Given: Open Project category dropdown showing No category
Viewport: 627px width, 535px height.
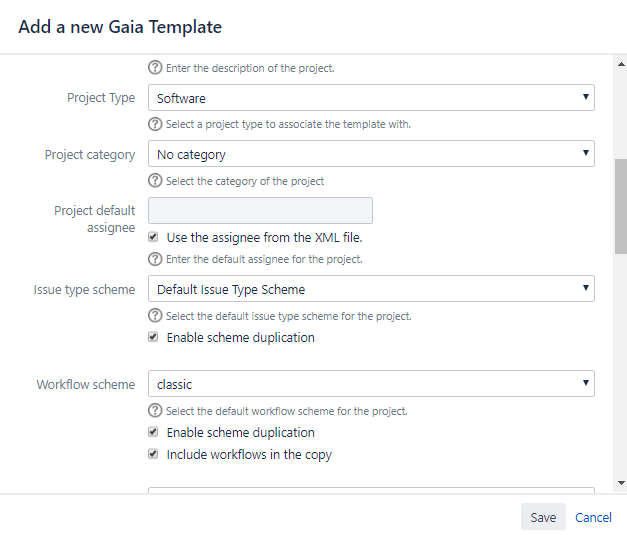Looking at the screenshot, I should 371,154.
